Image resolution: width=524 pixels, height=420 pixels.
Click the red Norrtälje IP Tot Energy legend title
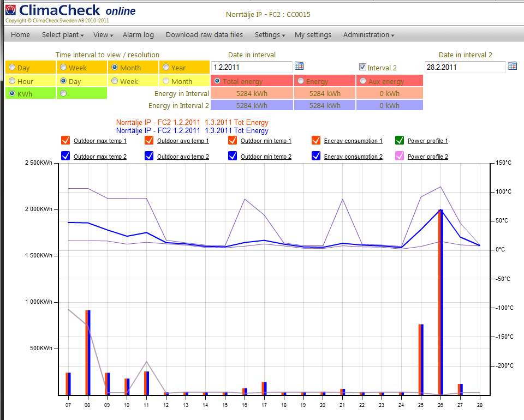(192, 123)
